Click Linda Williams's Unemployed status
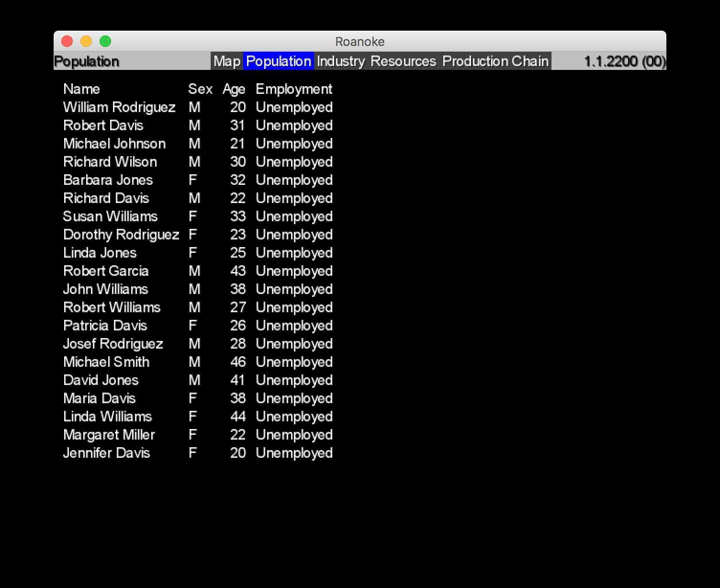Viewport: 720px width, 588px height. click(294, 417)
